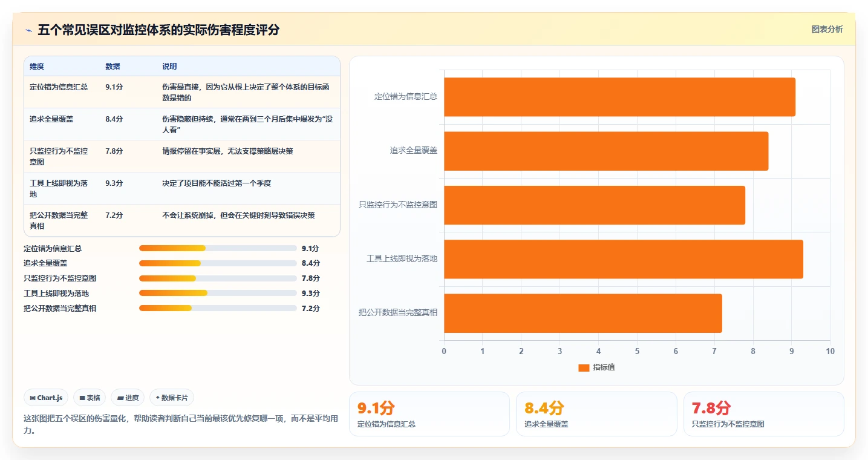
Task: Click the 9.1分 value in the table
Action: click(114, 87)
